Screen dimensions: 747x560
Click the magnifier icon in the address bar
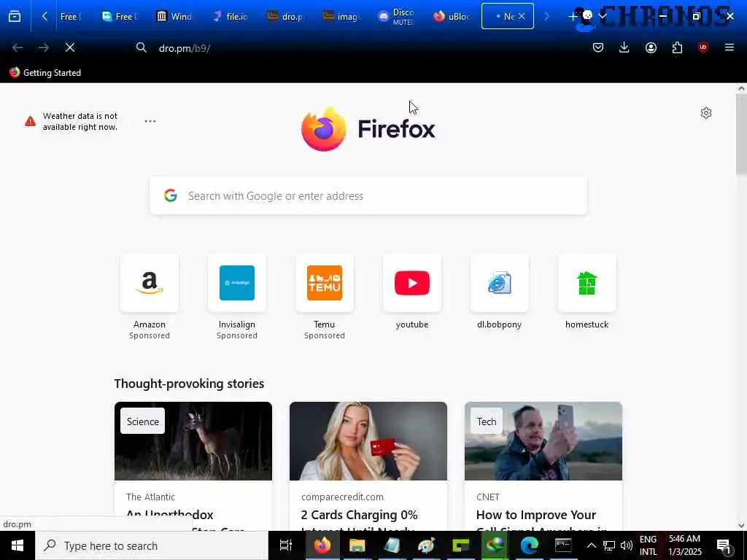click(x=141, y=47)
